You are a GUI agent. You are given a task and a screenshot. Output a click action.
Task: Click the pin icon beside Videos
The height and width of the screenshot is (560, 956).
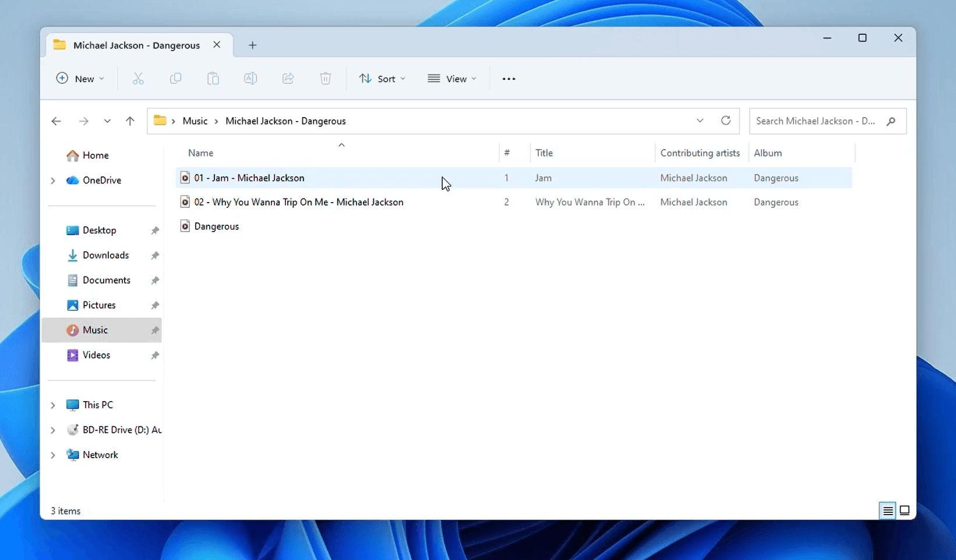pyautogui.click(x=155, y=355)
